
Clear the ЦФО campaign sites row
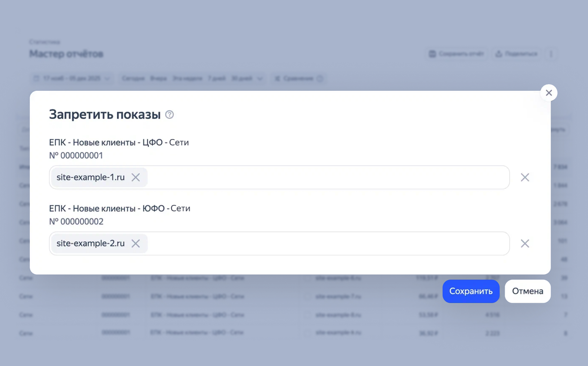[525, 177]
